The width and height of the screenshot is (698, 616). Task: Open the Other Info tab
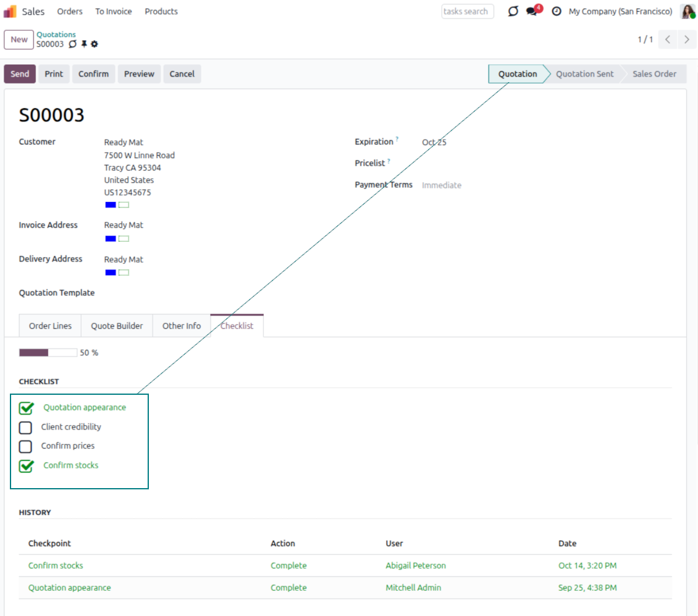point(181,326)
